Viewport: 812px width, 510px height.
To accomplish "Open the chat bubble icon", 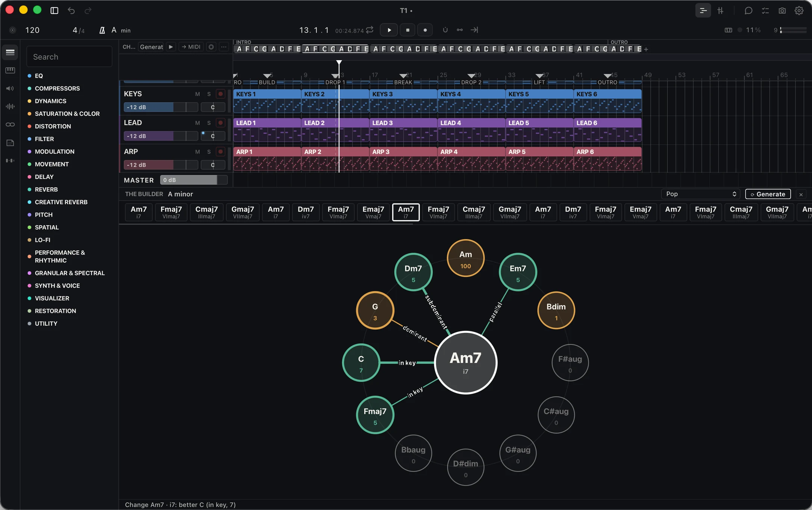I will point(748,11).
